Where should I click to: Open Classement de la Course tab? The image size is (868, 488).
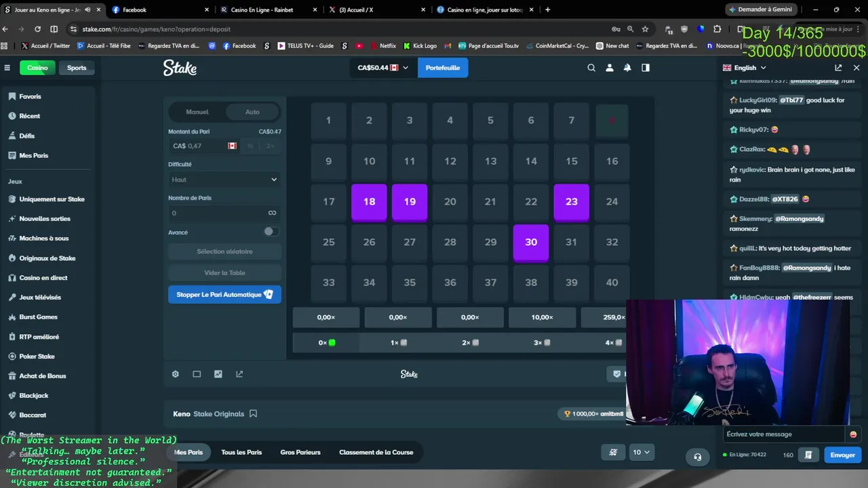pyautogui.click(x=376, y=452)
